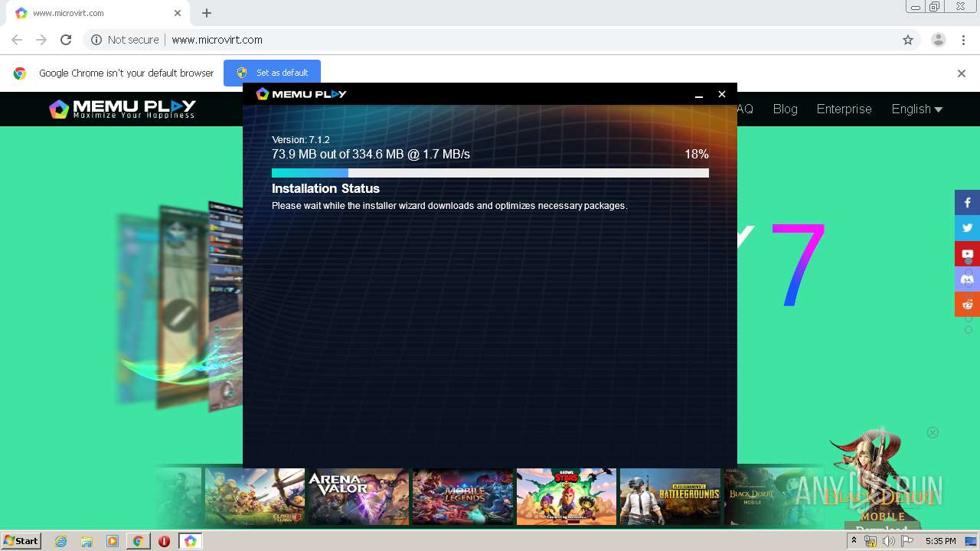The width and height of the screenshot is (980, 551).
Task: Open the media player taskbar icon
Action: pyautogui.click(x=113, y=541)
